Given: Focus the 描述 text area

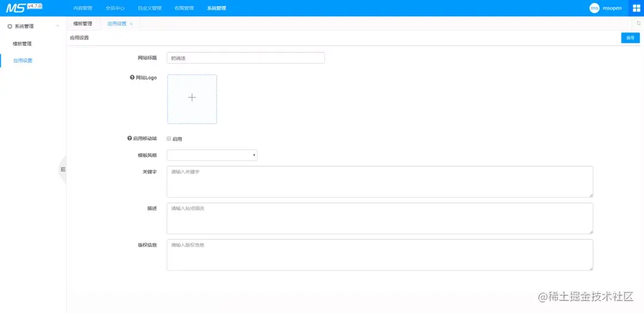Looking at the screenshot, I should [x=380, y=218].
